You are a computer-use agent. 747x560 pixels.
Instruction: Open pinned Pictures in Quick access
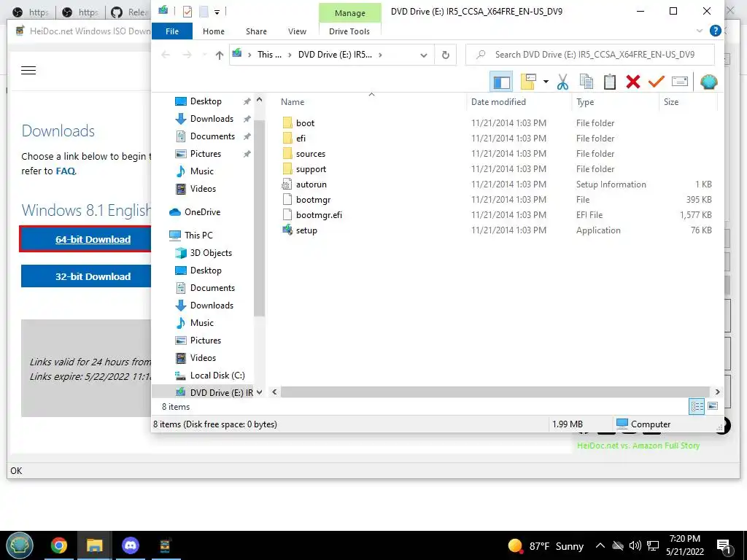click(205, 154)
